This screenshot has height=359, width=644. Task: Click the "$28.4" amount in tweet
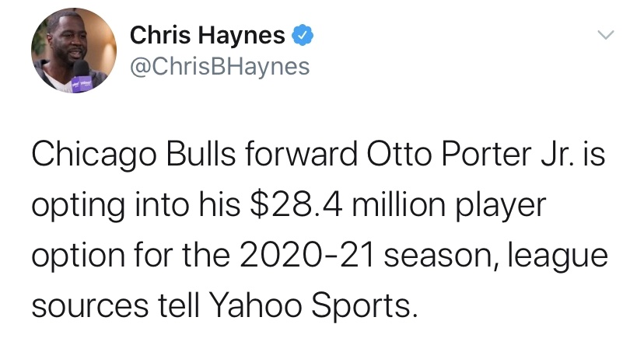tap(296, 204)
